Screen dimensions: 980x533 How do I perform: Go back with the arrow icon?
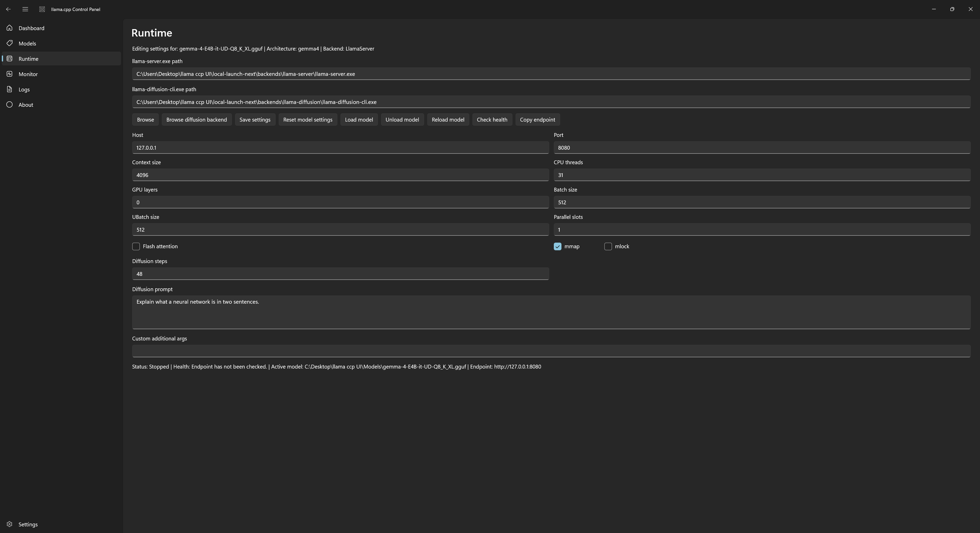coord(8,9)
